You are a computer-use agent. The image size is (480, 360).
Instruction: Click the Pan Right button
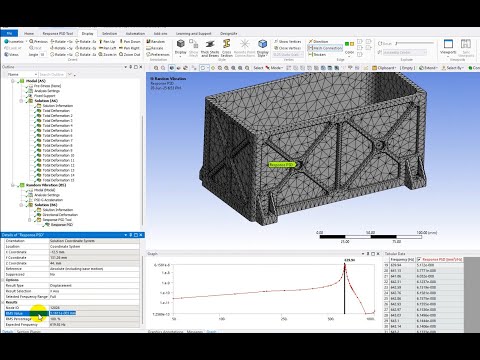[x=130, y=48]
